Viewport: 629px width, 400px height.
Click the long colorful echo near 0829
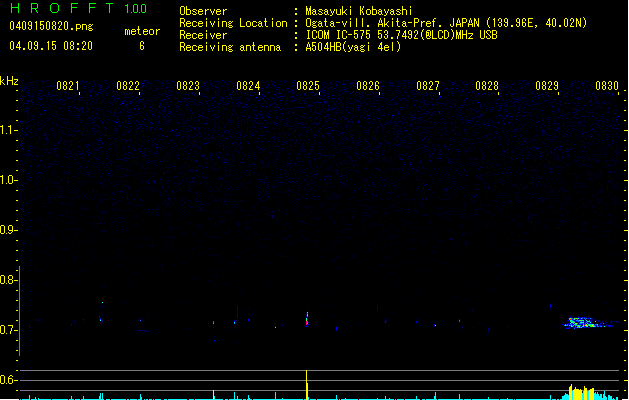click(x=590, y=323)
